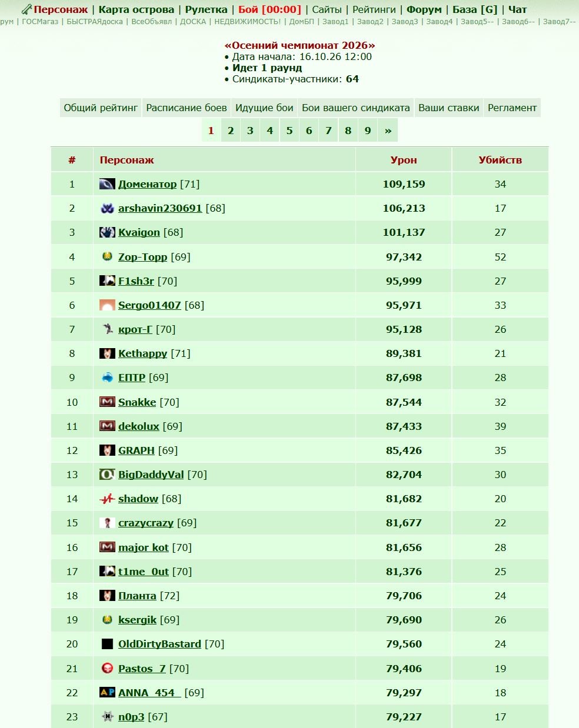
Task: Click Доменатор's syndicate icon
Action: point(107,184)
